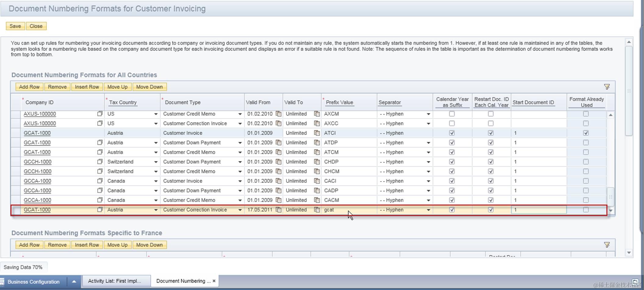This screenshot has width=644, height=290.
Task: Click the Save button
Action: pos(15,26)
